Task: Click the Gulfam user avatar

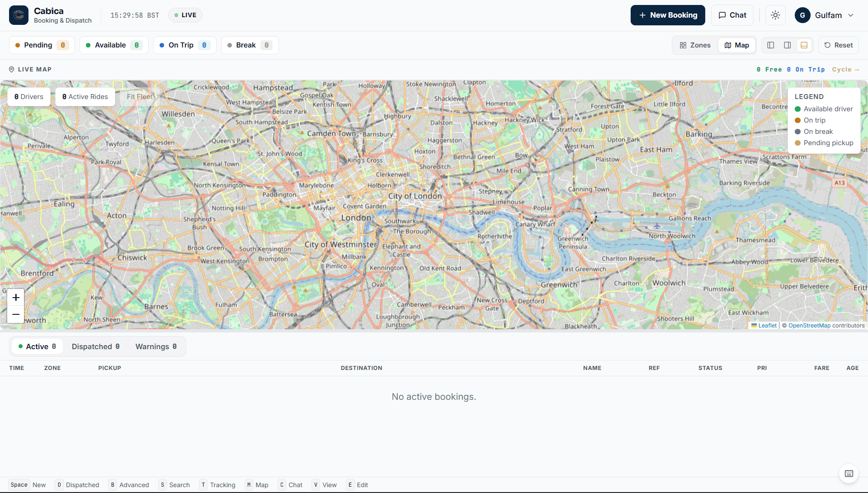Action: [802, 15]
